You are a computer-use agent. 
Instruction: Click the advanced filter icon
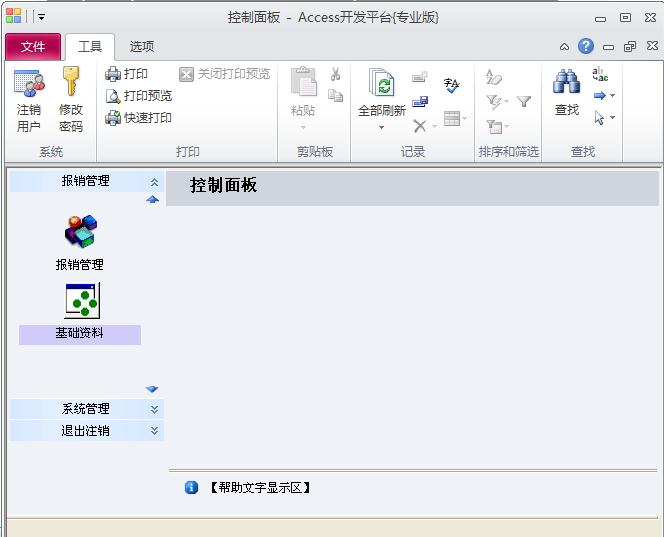pyautogui.click(x=494, y=126)
